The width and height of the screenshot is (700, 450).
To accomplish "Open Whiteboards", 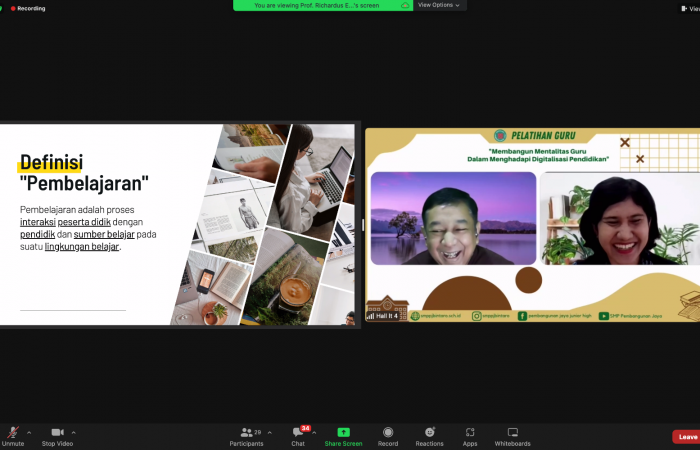I will 512,436.
